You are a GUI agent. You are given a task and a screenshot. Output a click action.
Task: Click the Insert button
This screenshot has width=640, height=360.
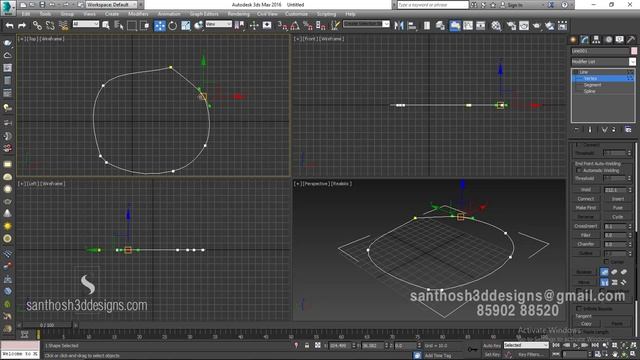point(618,199)
